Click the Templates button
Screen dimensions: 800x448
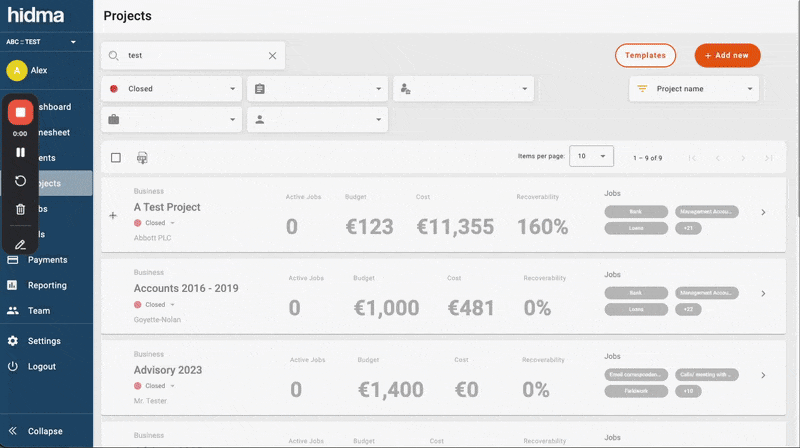645,55
